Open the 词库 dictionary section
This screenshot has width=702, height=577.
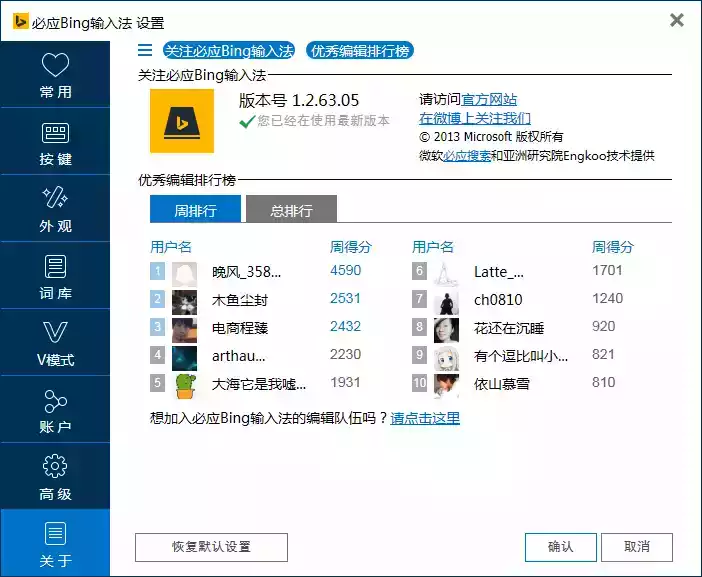55,276
